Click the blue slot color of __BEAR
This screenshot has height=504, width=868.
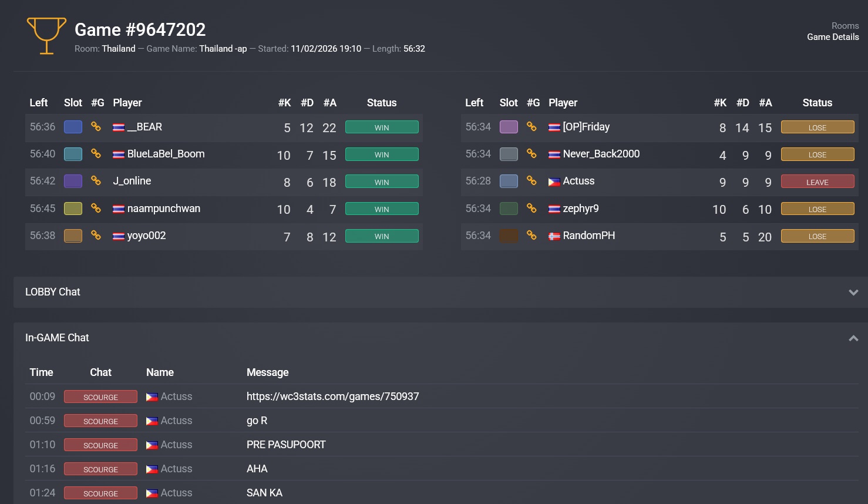coord(73,127)
